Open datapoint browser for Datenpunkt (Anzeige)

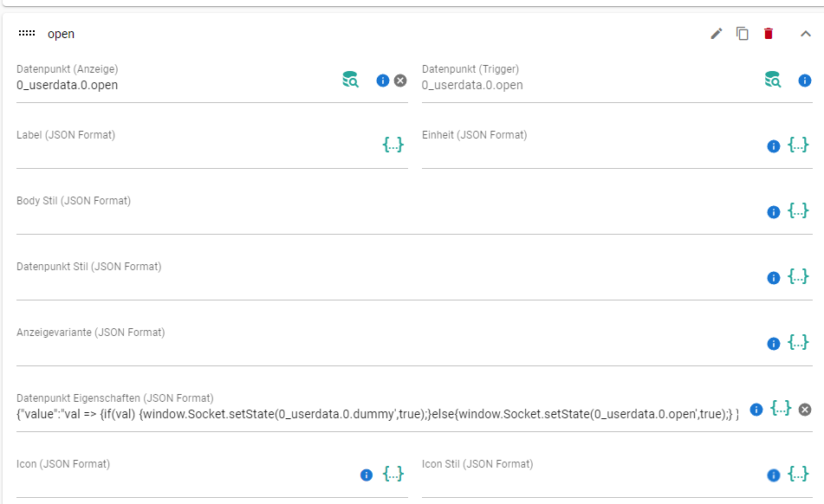coord(350,81)
